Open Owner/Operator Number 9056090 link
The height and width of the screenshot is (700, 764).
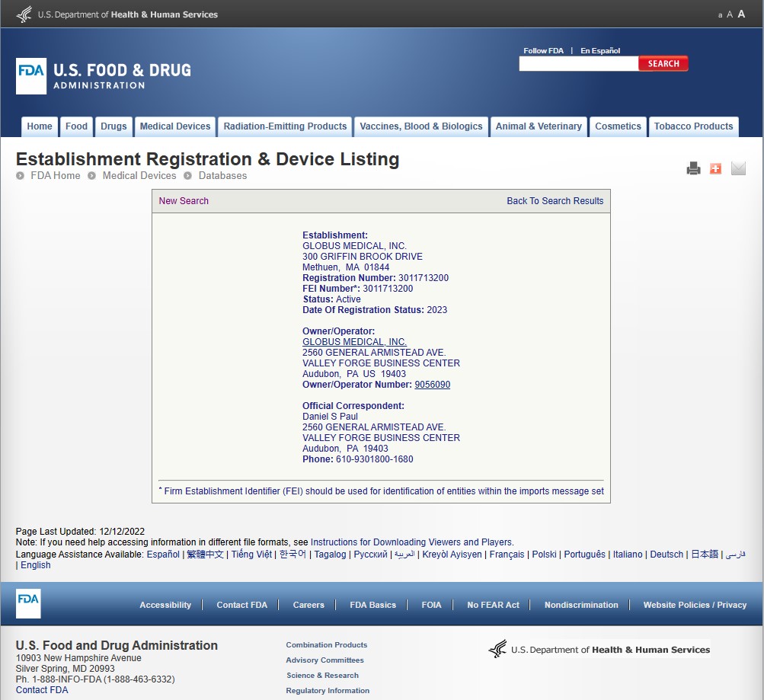click(432, 385)
